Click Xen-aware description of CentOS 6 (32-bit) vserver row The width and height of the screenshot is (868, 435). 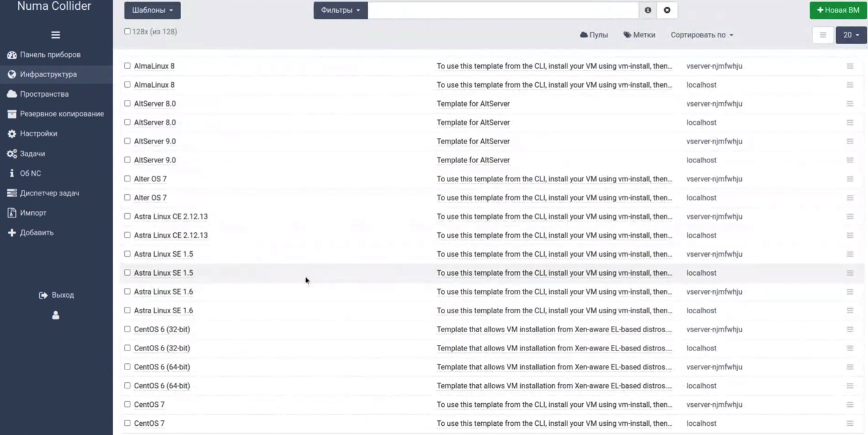[x=554, y=330]
